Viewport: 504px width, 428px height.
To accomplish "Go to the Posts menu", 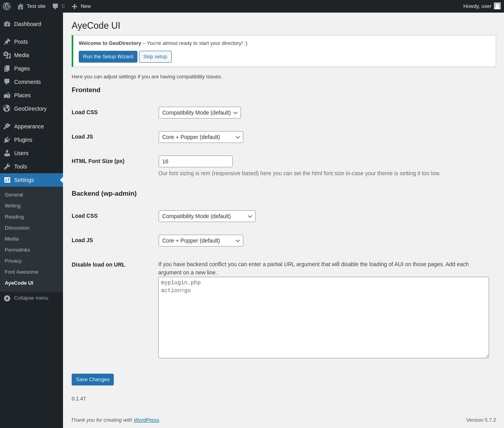I will pyautogui.click(x=31, y=42).
